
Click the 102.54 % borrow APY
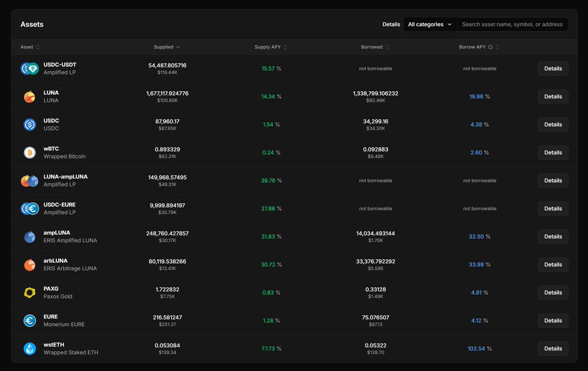point(479,348)
